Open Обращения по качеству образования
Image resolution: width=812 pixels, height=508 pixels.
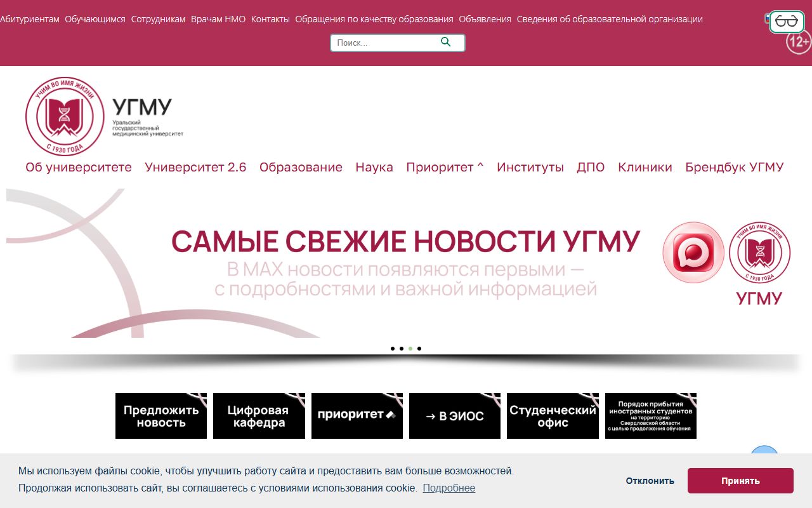374,19
